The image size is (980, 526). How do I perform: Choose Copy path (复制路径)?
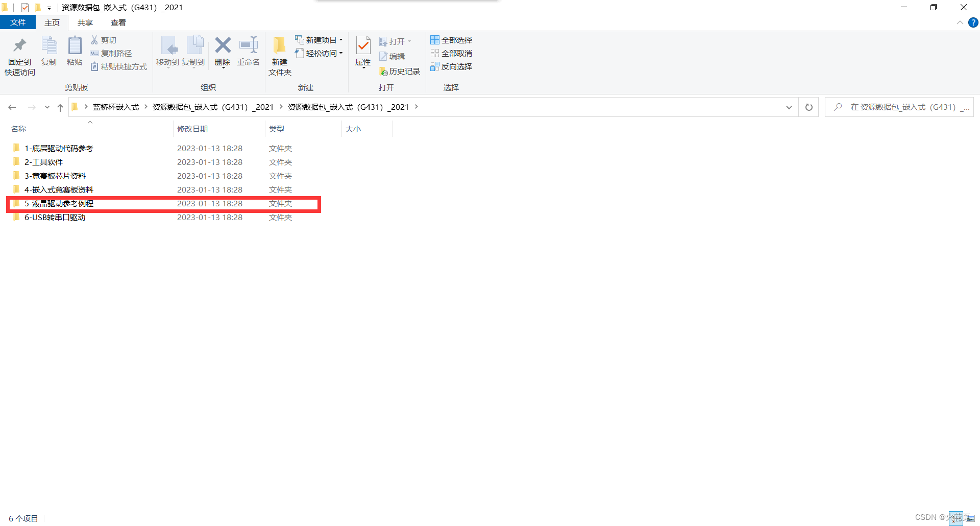tap(111, 53)
